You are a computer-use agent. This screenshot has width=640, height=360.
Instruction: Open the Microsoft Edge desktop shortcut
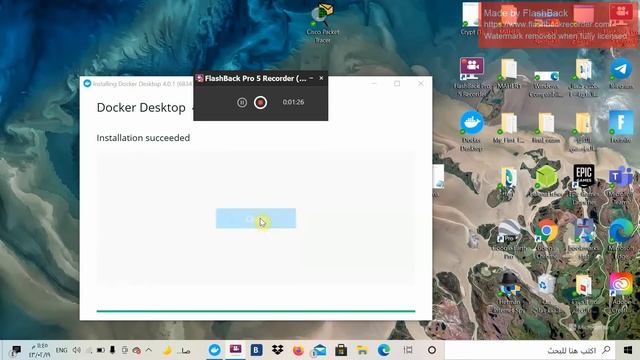pyautogui.click(x=621, y=239)
